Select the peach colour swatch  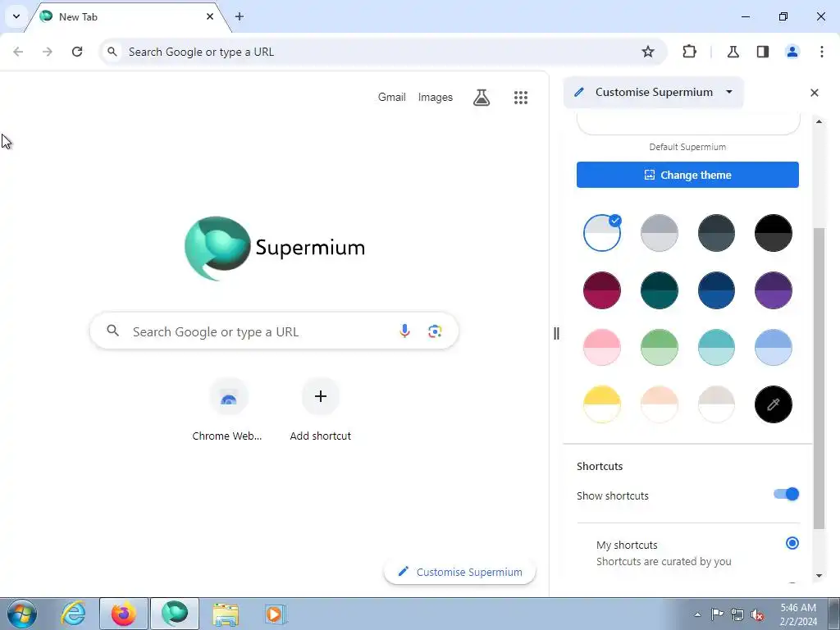tap(659, 404)
